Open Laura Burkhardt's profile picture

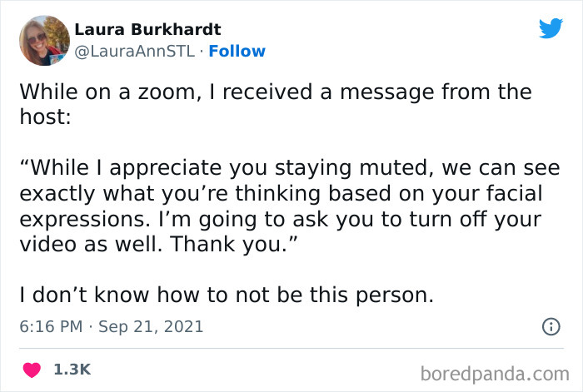click(x=43, y=40)
